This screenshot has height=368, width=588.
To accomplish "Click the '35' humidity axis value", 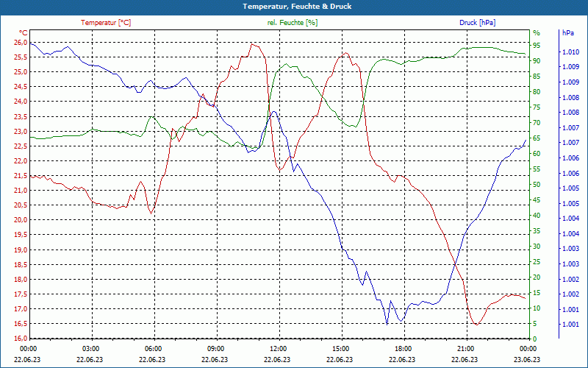I will (537, 231).
